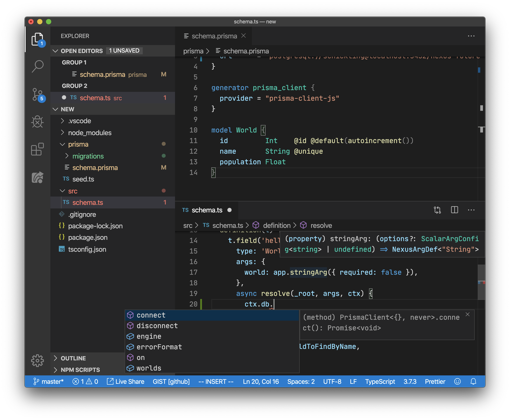Open the Live Share view icon
The width and height of the screenshot is (510, 420).
coord(38,177)
